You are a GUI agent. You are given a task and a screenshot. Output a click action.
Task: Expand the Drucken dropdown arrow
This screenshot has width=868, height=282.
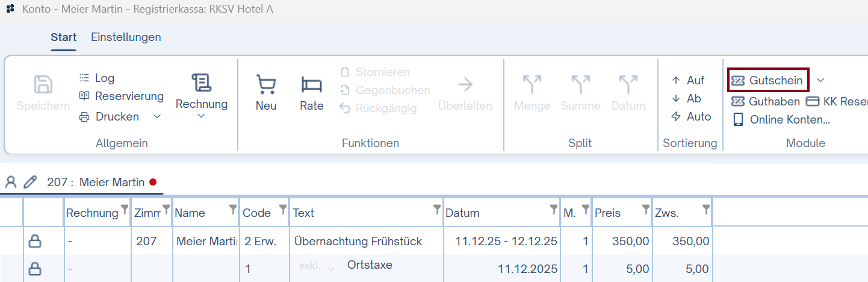pyautogui.click(x=157, y=116)
